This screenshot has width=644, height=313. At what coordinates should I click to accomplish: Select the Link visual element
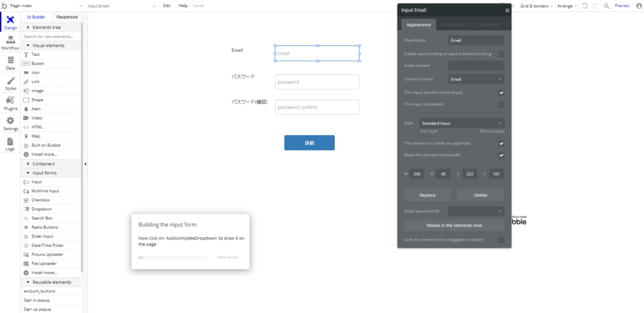pyautogui.click(x=51, y=82)
